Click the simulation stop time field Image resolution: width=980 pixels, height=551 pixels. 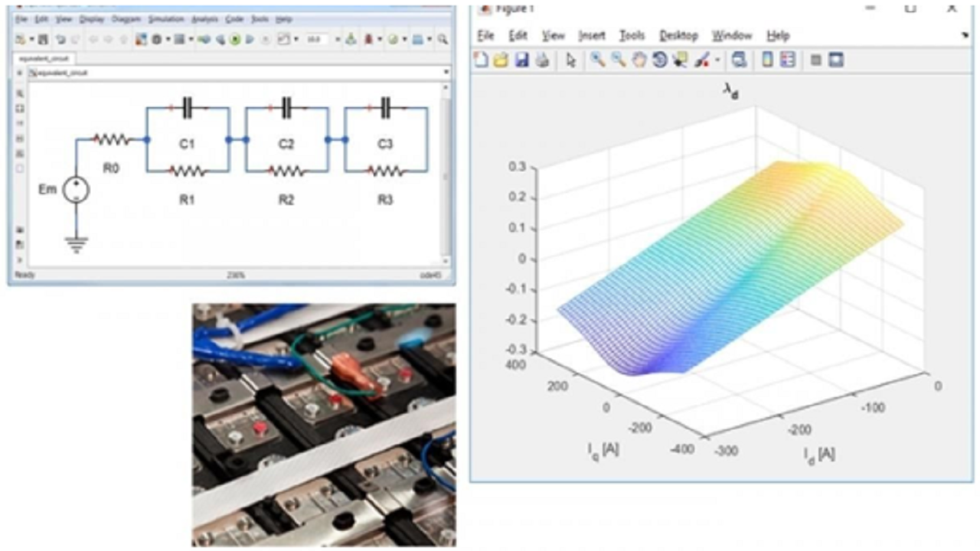click(318, 39)
